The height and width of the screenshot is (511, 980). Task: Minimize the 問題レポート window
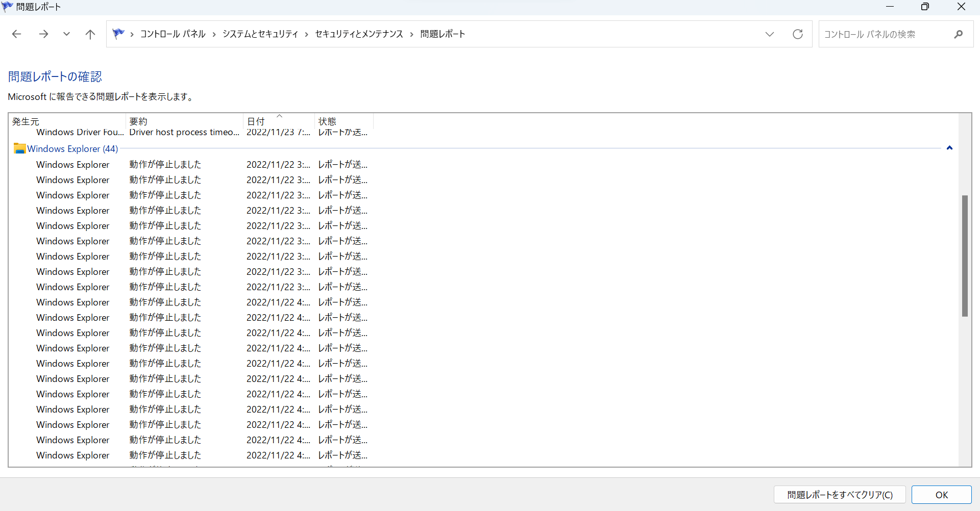click(890, 7)
